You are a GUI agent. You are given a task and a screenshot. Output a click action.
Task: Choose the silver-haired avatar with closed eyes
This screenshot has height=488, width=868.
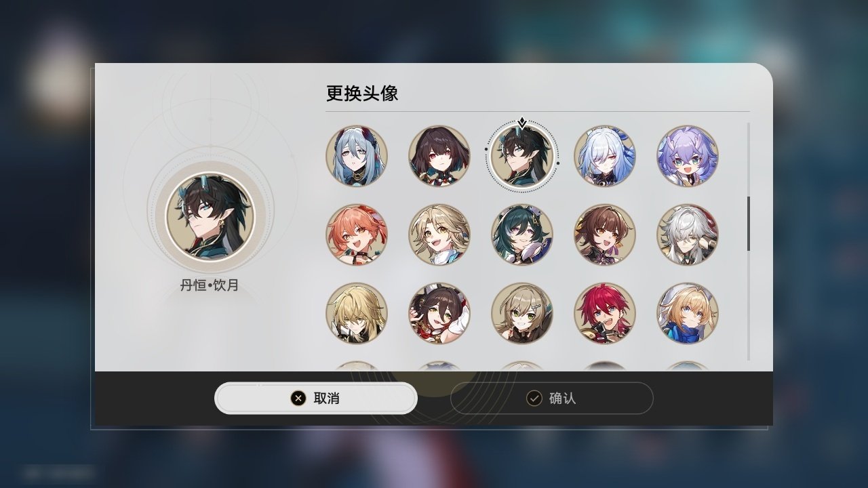(x=688, y=235)
